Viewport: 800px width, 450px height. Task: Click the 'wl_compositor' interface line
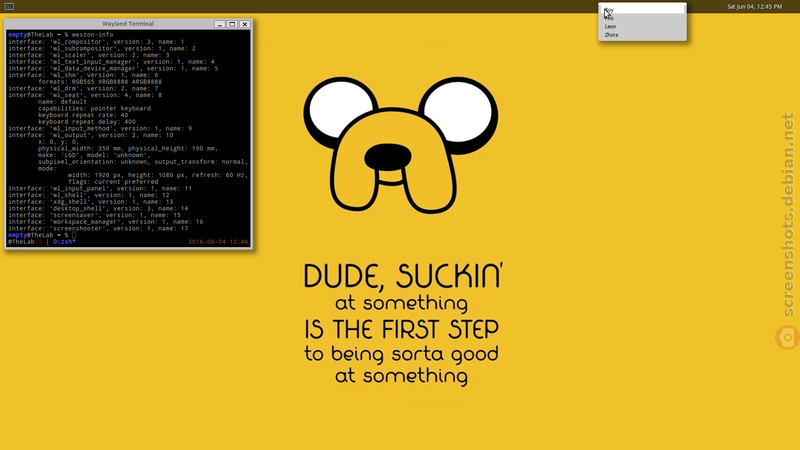pos(96,41)
